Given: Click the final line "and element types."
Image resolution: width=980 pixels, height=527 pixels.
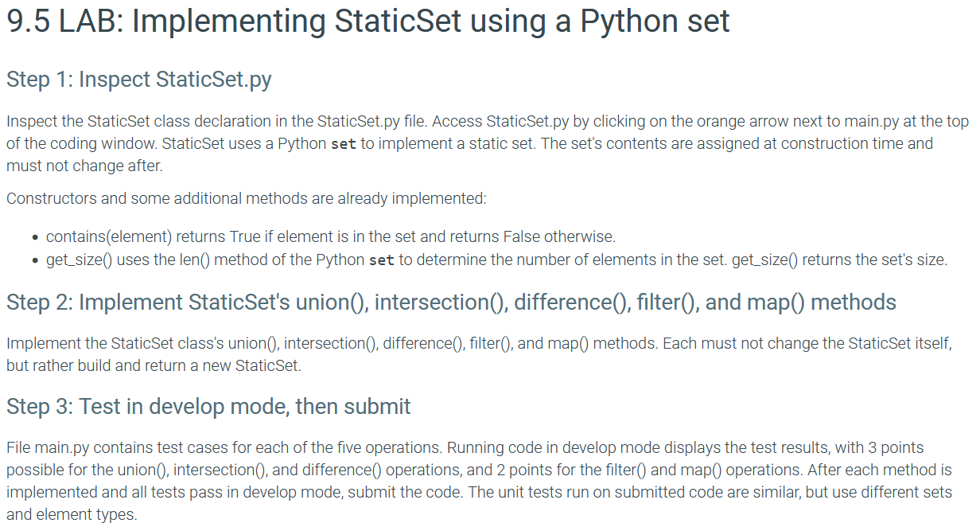Looking at the screenshot, I should click(71, 514).
